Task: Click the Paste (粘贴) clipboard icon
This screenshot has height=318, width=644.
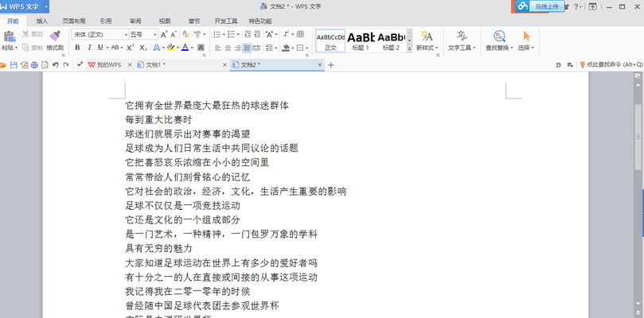Action: [x=9, y=36]
